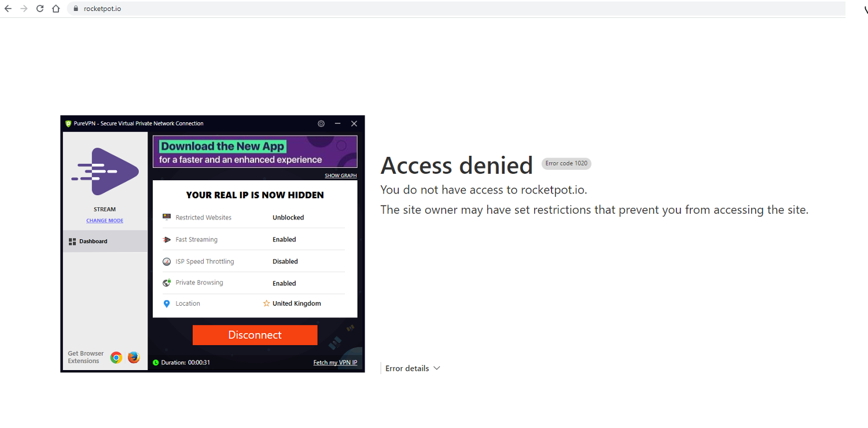Select the Dashboard menu item

(x=105, y=241)
